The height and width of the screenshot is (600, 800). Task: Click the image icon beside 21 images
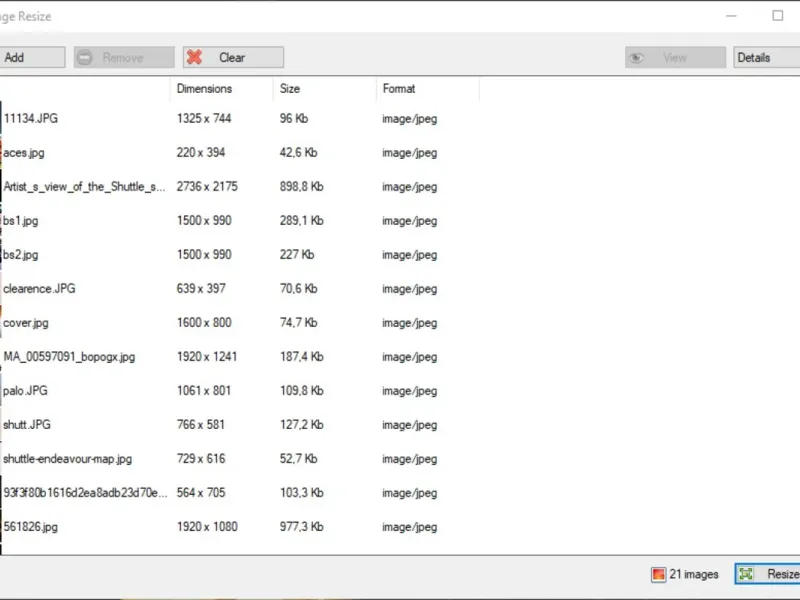pyautogui.click(x=658, y=574)
